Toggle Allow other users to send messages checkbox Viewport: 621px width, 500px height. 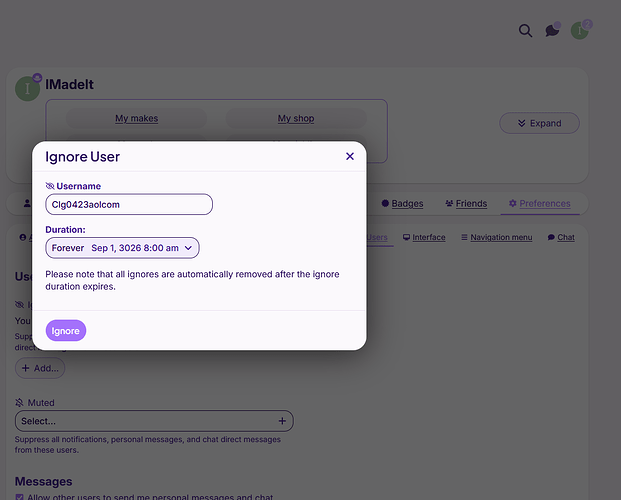(x=19, y=497)
